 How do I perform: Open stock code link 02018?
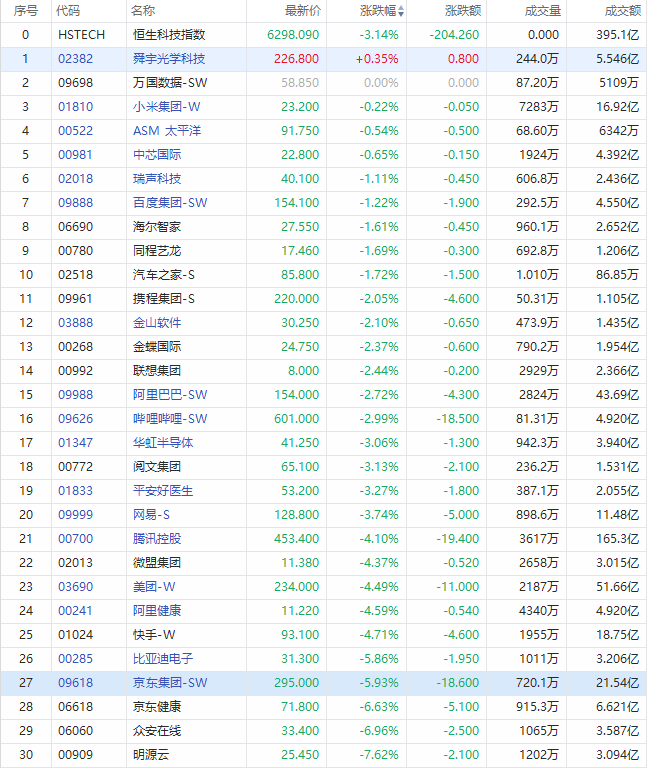(x=75, y=179)
